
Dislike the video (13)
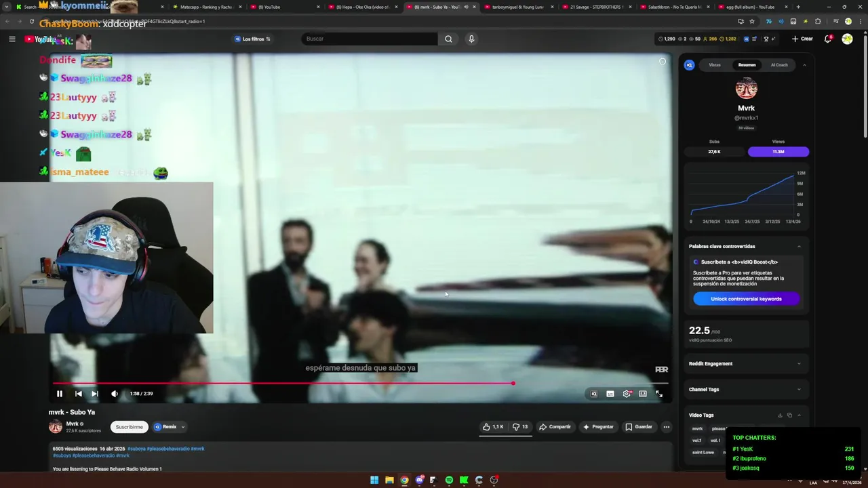click(520, 427)
